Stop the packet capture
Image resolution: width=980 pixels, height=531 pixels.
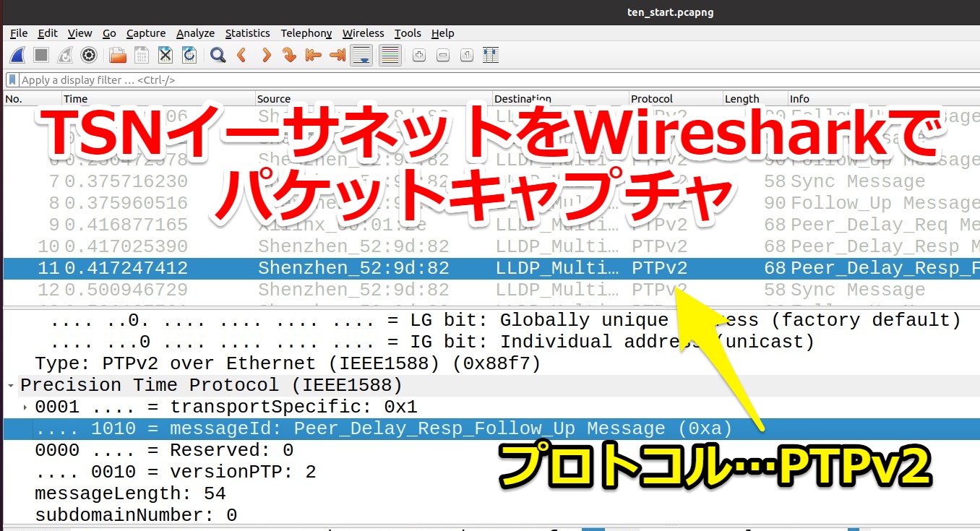coord(40,55)
